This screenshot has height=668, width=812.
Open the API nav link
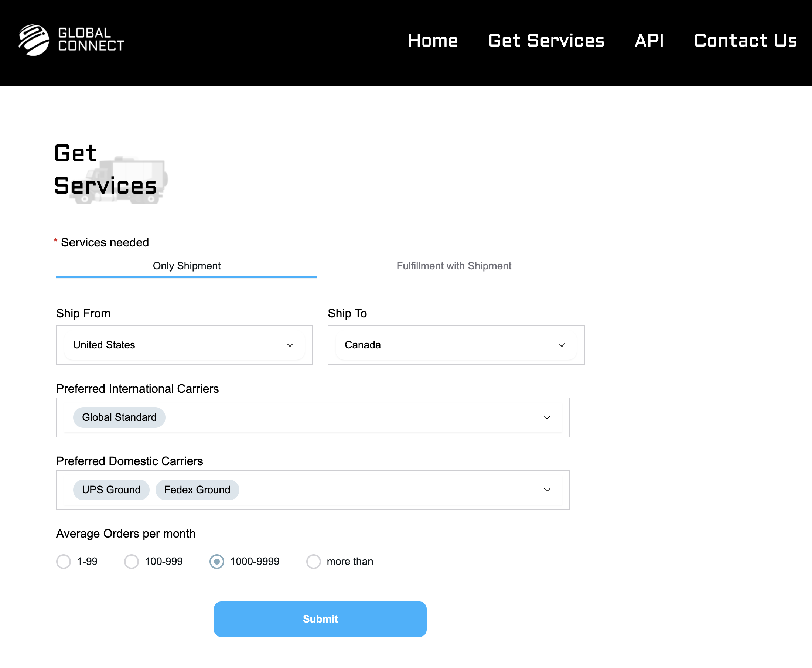pos(649,40)
